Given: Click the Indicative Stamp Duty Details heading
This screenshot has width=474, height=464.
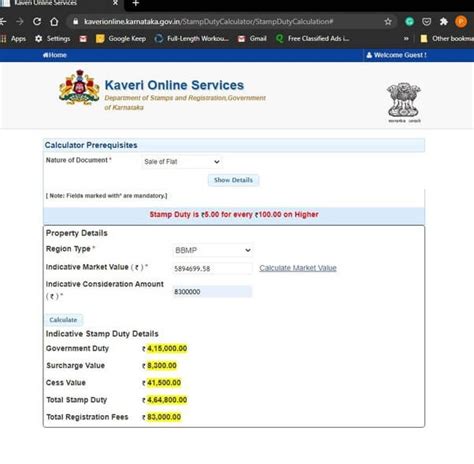Looking at the screenshot, I should click(102, 334).
